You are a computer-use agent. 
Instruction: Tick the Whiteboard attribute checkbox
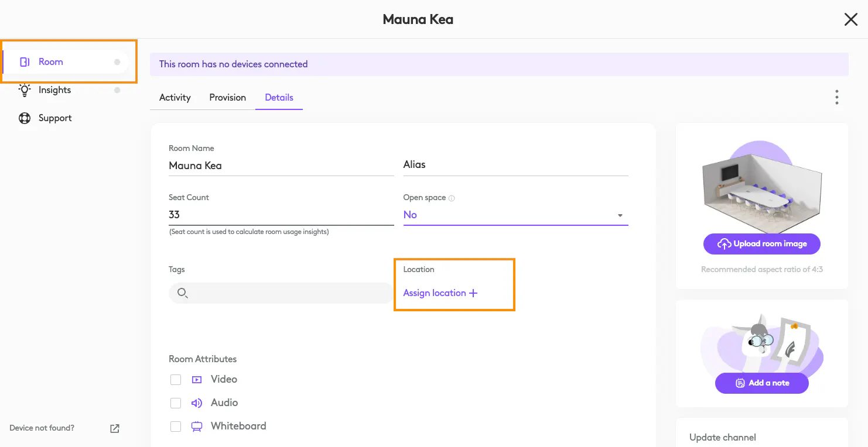pos(176,427)
